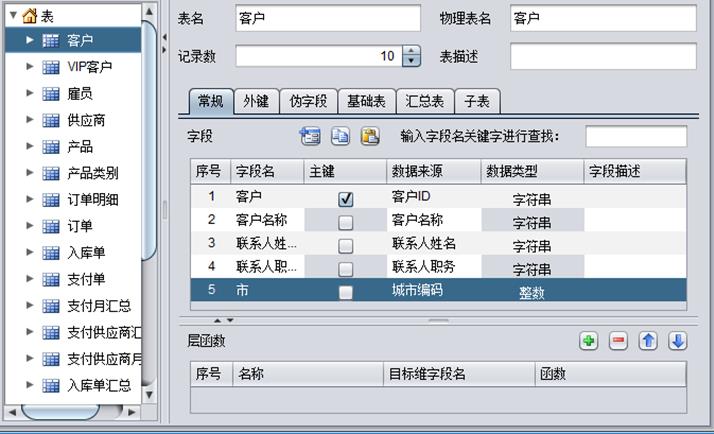Click the add field icon beside 字段
Viewport: 714px width, 434px height.
310,137
